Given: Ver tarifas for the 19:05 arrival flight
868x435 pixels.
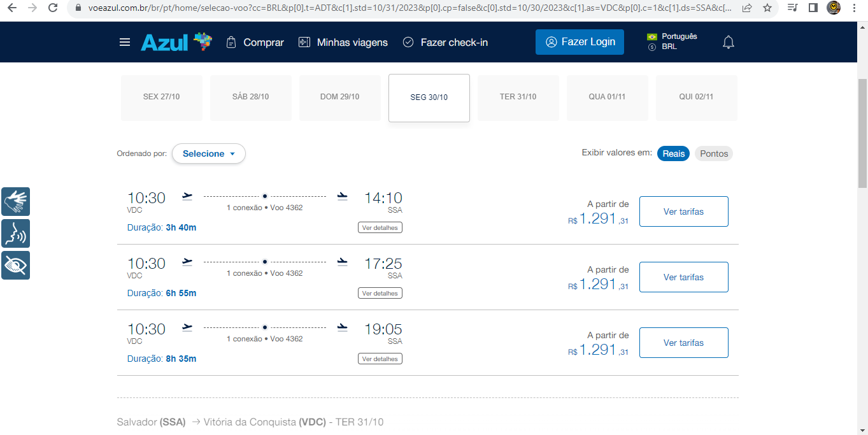Looking at the screenshot, I should pyautogui.click(x=684, y=343).
